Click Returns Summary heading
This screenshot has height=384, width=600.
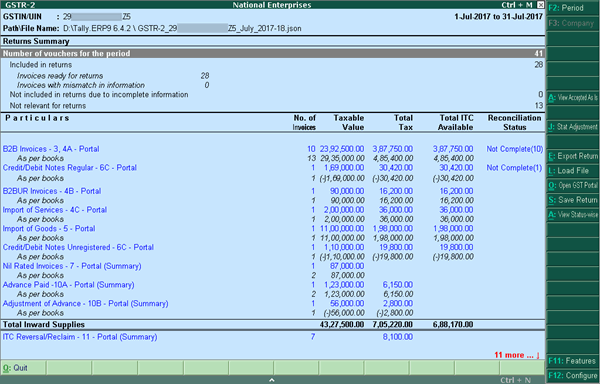tap(36, 41)
